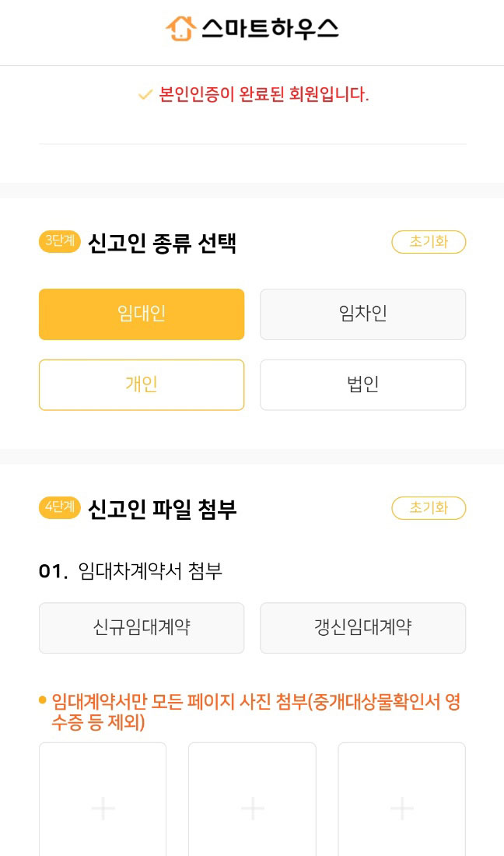Click the 4단계 step badge
504x856 pixels.
59,508
